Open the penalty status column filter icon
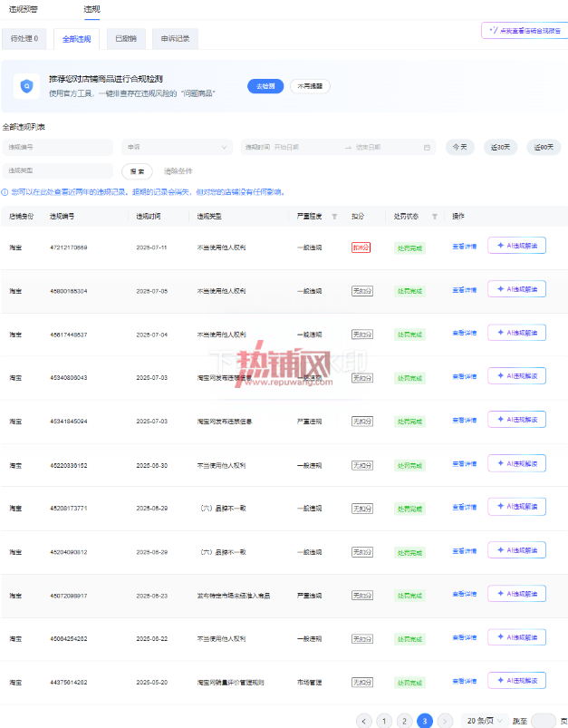 [435, 217]
